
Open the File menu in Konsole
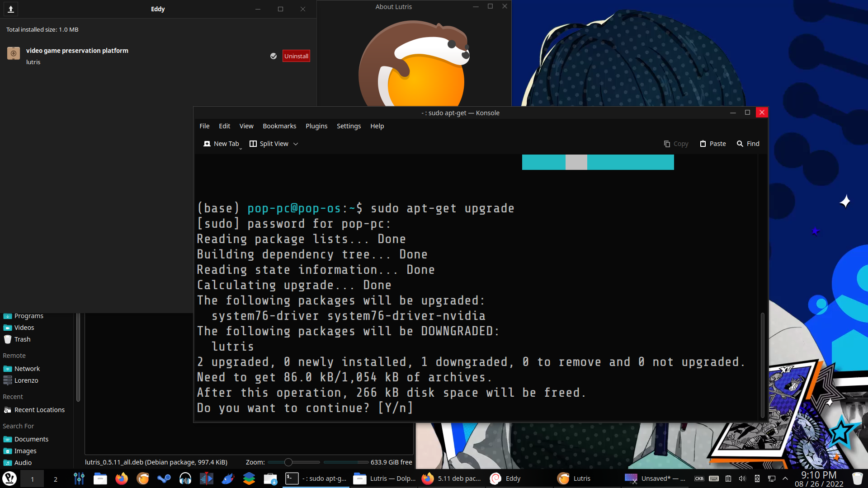click(x=204, y=126)
